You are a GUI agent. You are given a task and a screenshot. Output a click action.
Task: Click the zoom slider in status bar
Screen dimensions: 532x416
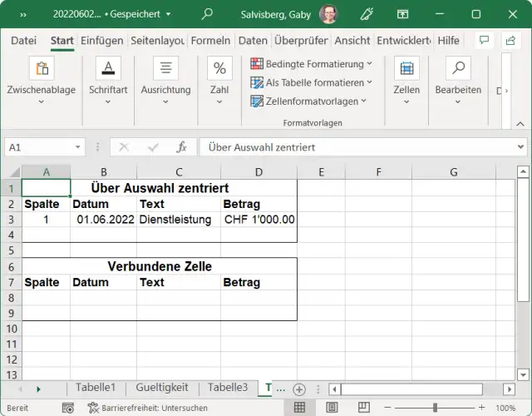click(x=435, y=408)
